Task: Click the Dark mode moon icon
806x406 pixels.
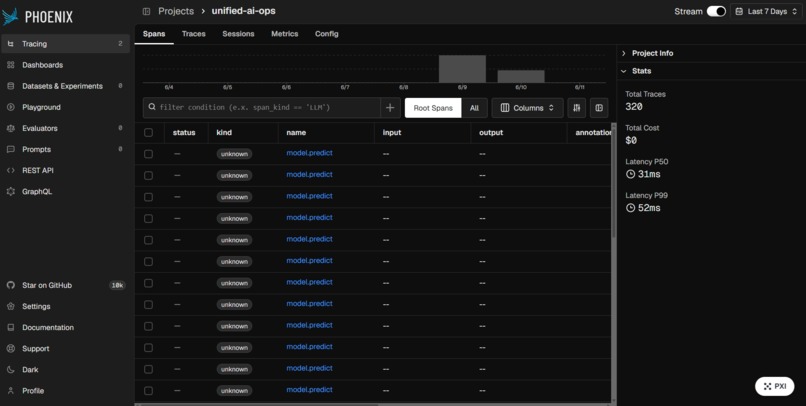Action: point(11,370)
